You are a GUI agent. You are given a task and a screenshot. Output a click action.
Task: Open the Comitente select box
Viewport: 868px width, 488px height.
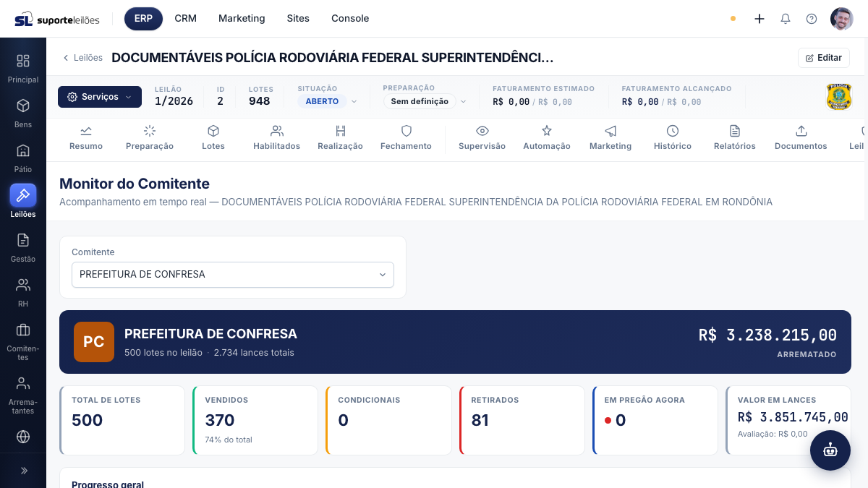233,275
